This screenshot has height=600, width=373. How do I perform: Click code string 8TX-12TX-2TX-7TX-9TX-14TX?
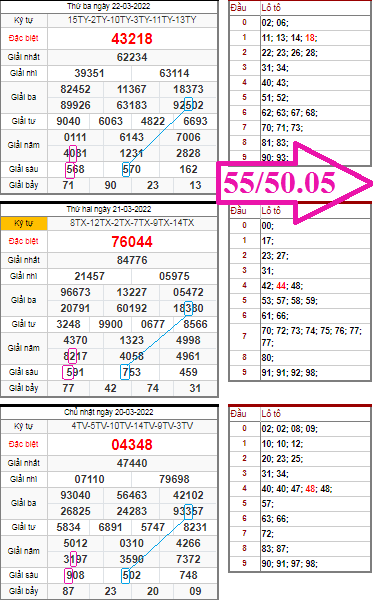(132, 223)
